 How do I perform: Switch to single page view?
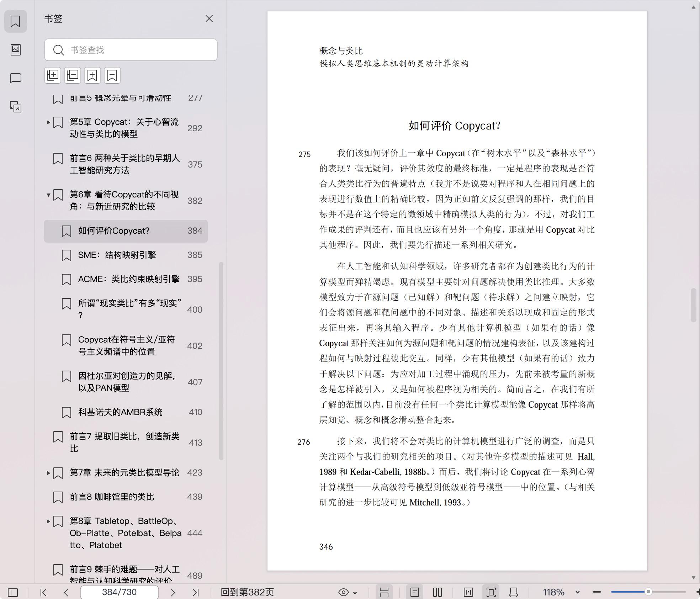(415, 592)
